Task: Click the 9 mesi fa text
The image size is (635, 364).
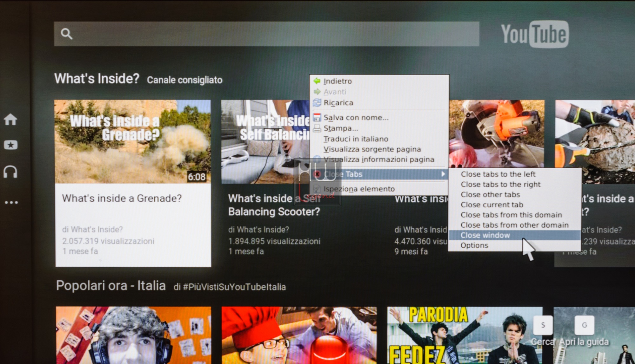Action: (x=411, y=251)
